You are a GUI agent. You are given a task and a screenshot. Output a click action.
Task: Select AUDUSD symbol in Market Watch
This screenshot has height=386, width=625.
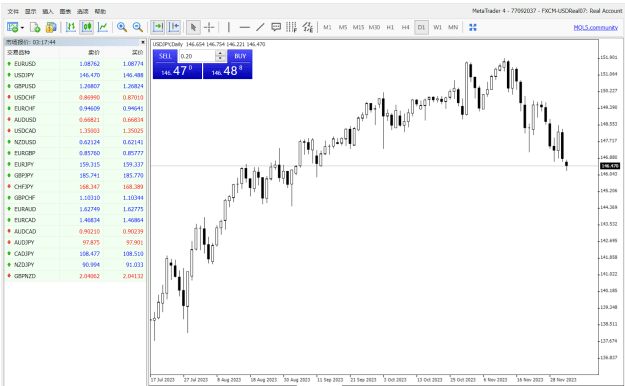25,119
